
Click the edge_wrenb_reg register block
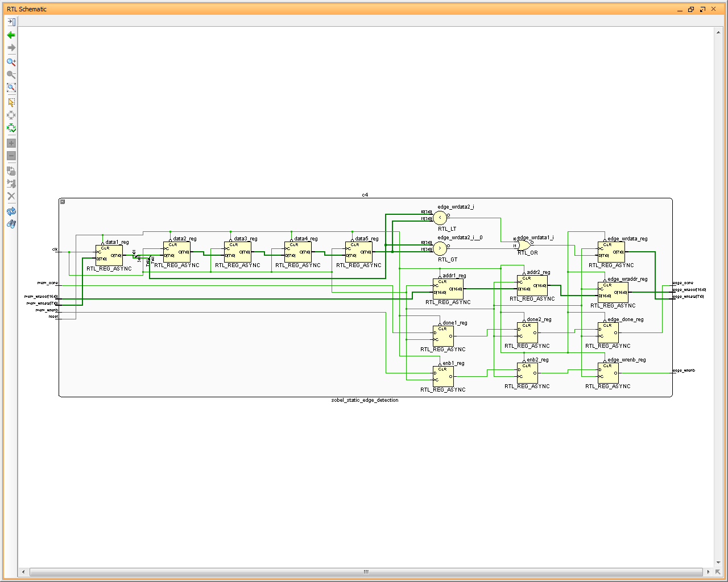608,373
